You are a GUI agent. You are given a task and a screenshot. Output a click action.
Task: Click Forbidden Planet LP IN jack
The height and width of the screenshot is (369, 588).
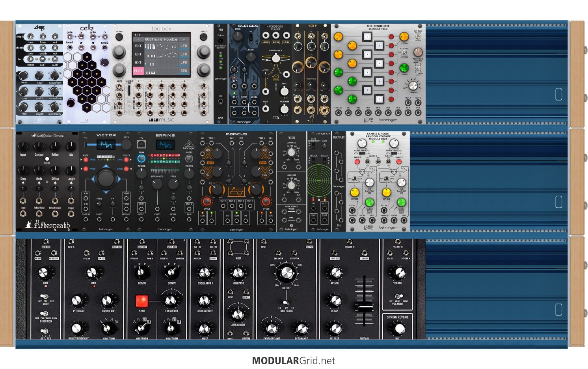point(286,36)
